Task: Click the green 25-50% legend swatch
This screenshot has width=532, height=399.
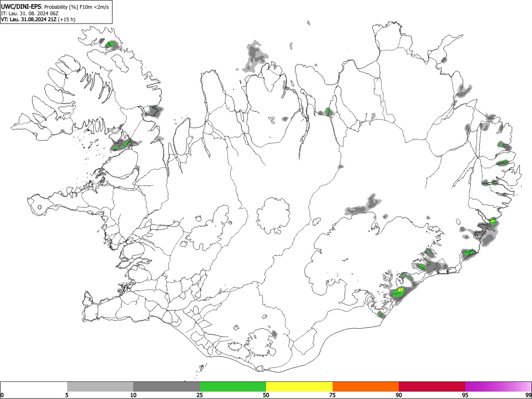Action: [233, 387]
